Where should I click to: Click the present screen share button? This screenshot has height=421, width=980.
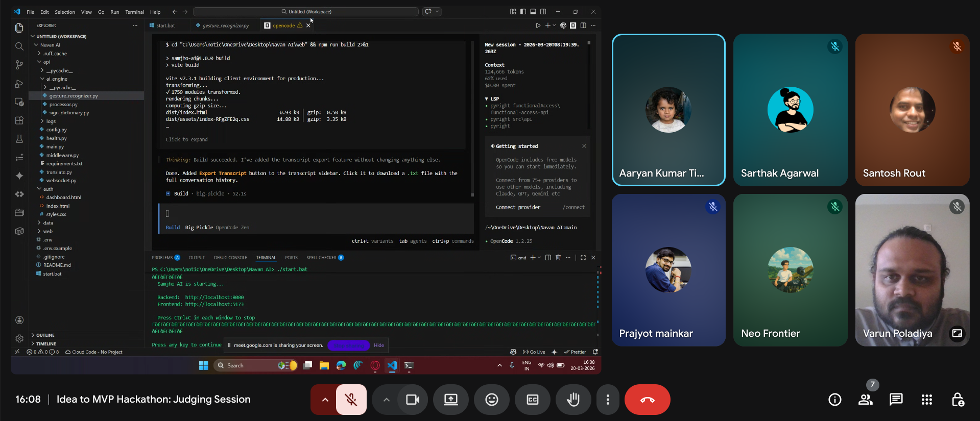(x=450, y=400)
